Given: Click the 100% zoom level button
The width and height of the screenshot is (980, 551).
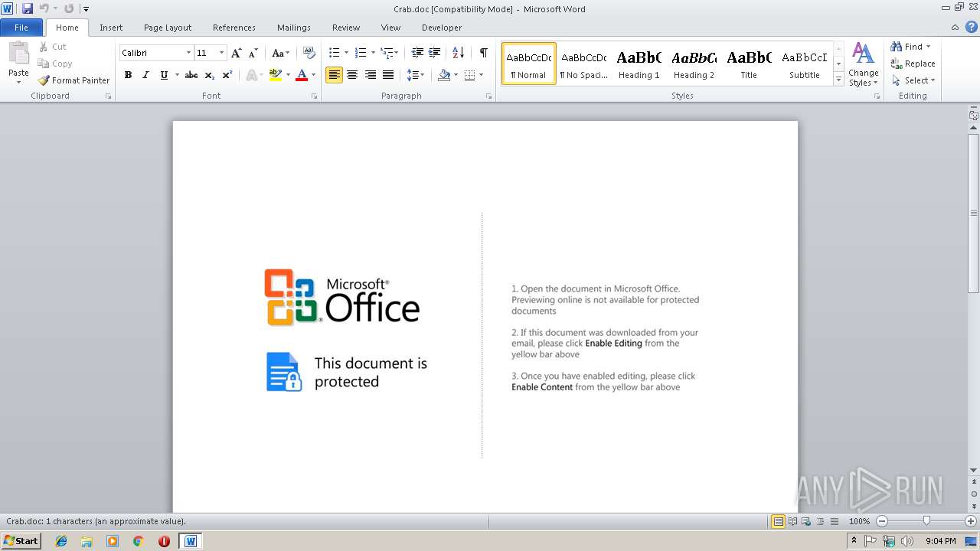Looking at the screenshot, I should [859, 521].
